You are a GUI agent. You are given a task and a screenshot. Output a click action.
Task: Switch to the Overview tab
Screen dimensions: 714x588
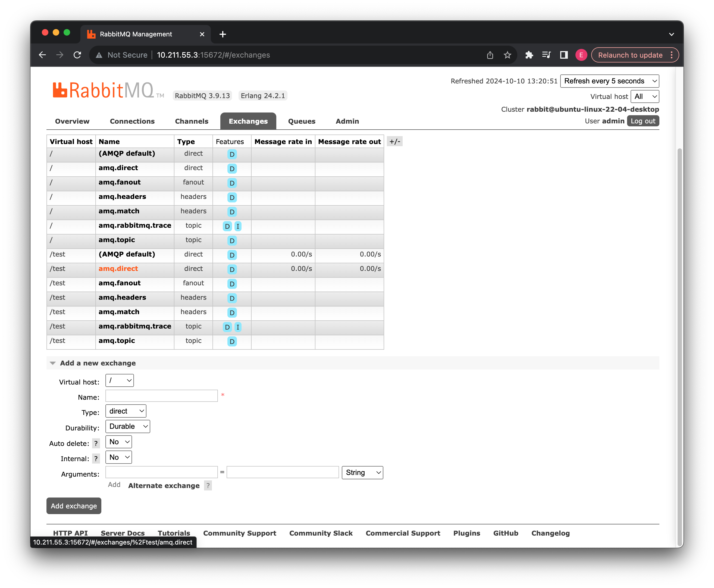72,121
